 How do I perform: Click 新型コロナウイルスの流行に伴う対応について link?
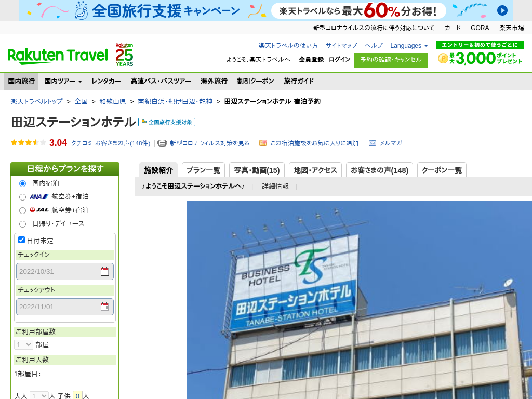tap(374, 28)
